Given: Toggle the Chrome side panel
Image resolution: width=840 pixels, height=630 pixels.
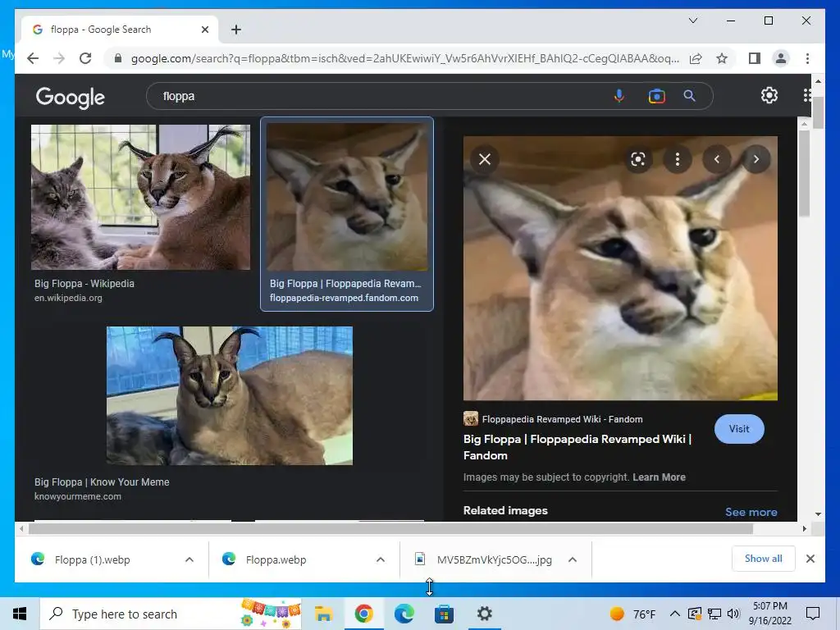Looking at the screenshot, I should point(755,58).
